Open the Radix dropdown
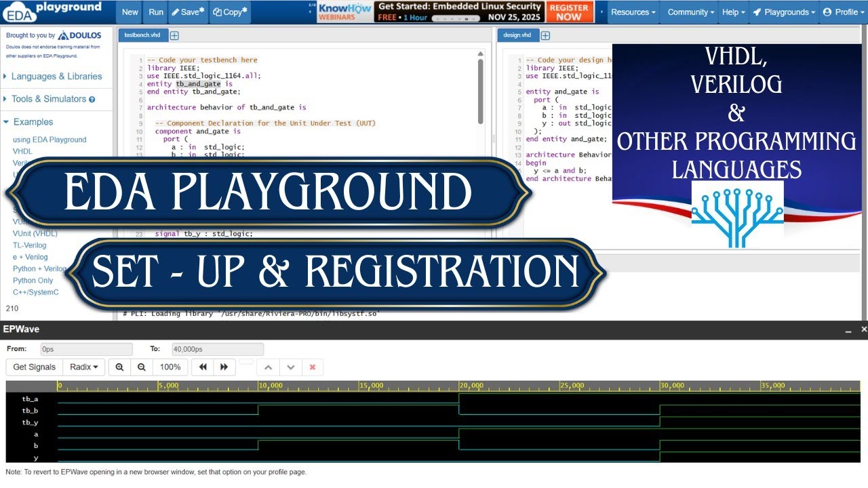This screenshot has height=488, width=868. click(84, 367)
